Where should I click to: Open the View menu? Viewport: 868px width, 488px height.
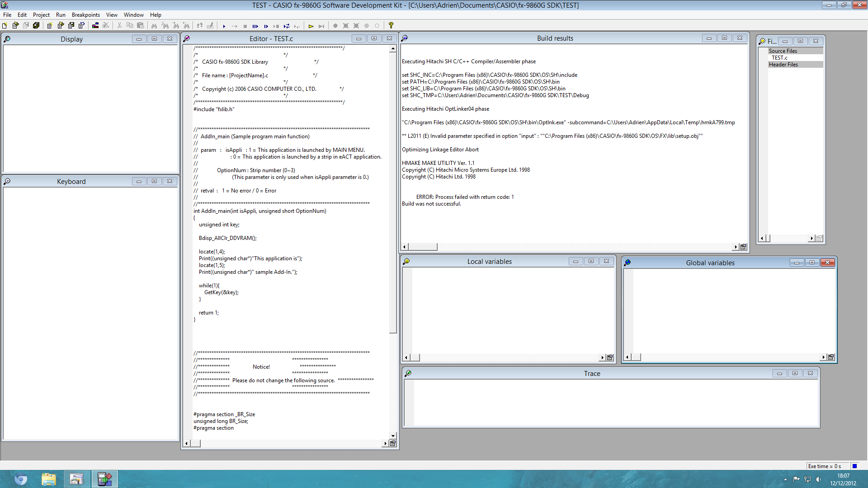[x=112, y=15]
